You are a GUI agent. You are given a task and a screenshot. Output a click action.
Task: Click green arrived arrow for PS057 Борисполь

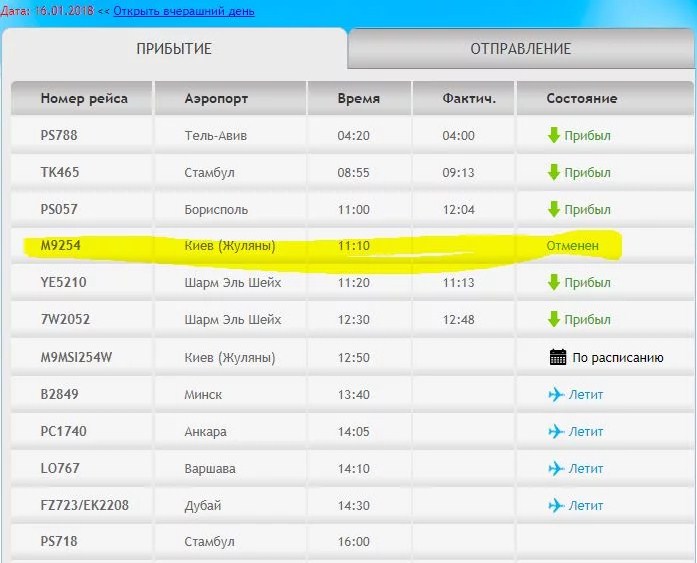[x=553, y=210]
